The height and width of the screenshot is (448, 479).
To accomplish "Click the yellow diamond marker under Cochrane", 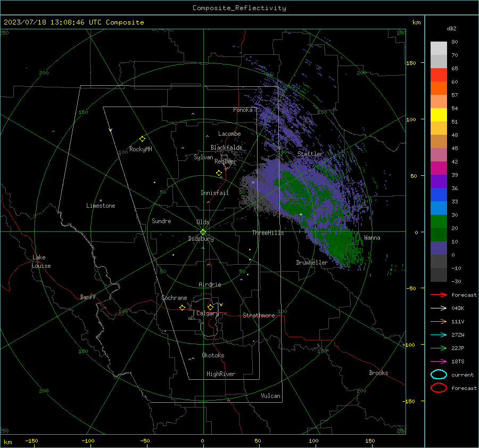I will tap(182, 307).
